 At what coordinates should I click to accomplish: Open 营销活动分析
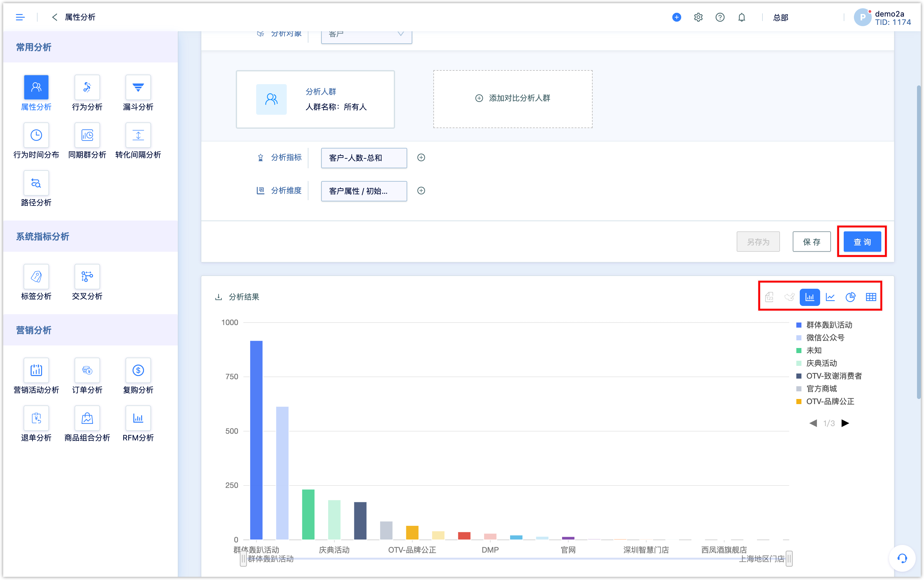[x=36, y=376]
